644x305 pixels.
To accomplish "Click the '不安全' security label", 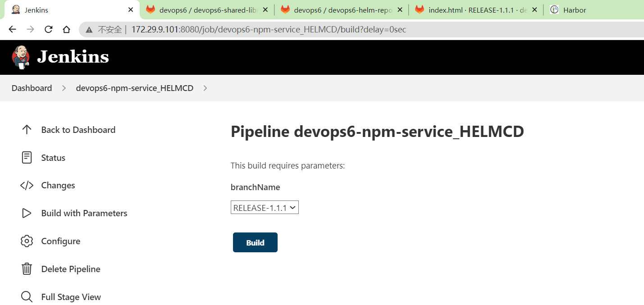I will click(x=110, y=30).
